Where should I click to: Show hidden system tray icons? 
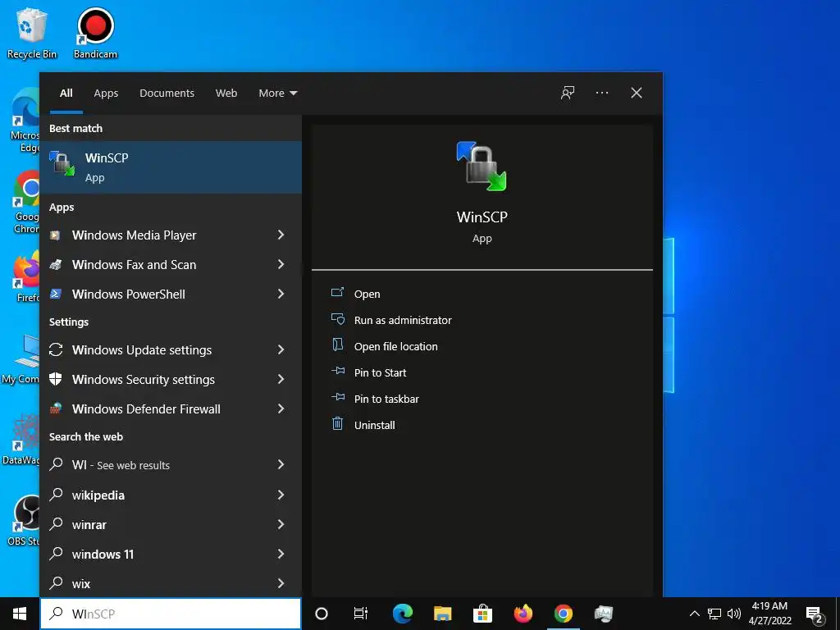pos(694,614)
